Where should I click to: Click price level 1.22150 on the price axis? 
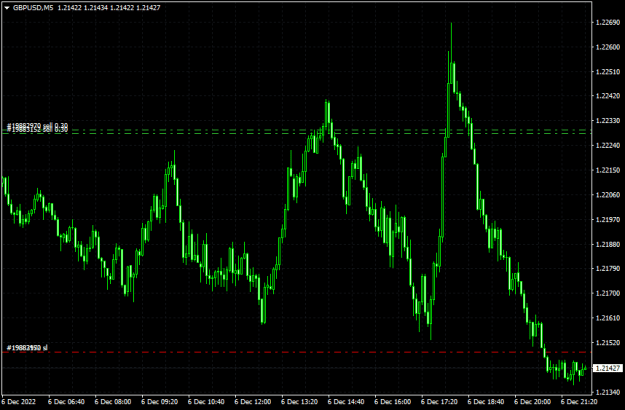[607, 170]
